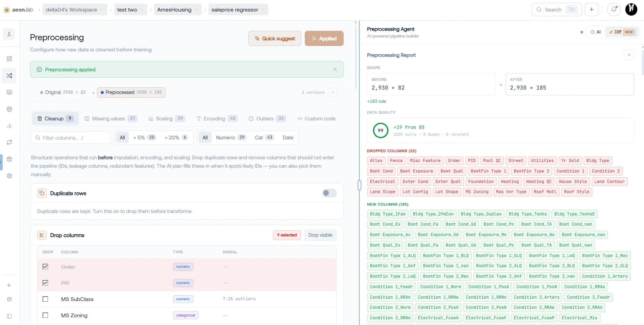644x325 pixels.
Task: Open delta04's Workspace dropdown
Action: pos(75,10)
